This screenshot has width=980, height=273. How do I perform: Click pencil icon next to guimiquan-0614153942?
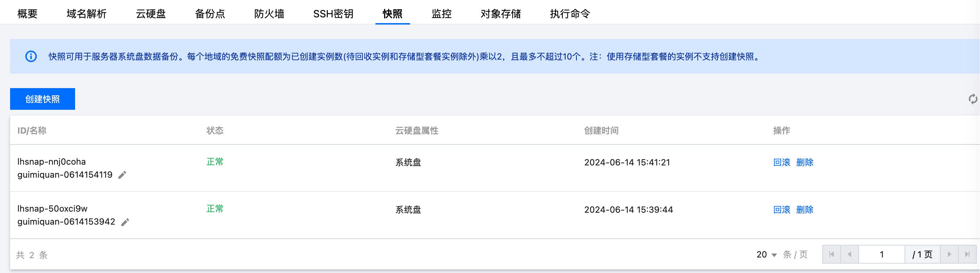point(125,222)
